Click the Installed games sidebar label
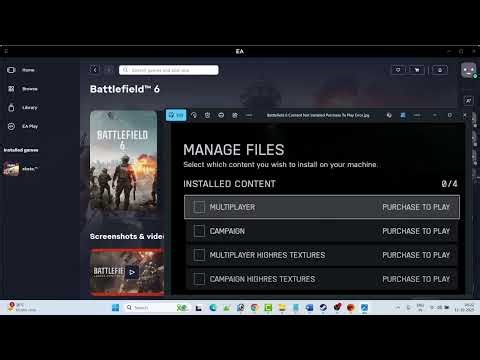The width and height of the screenshot is (480, 360). coord(21,150)
